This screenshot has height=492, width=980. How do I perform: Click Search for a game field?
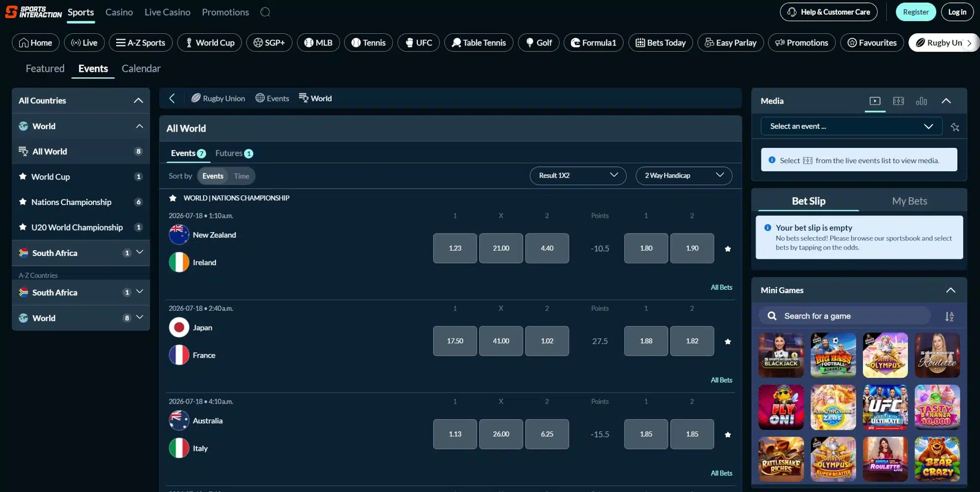[845, 316]
